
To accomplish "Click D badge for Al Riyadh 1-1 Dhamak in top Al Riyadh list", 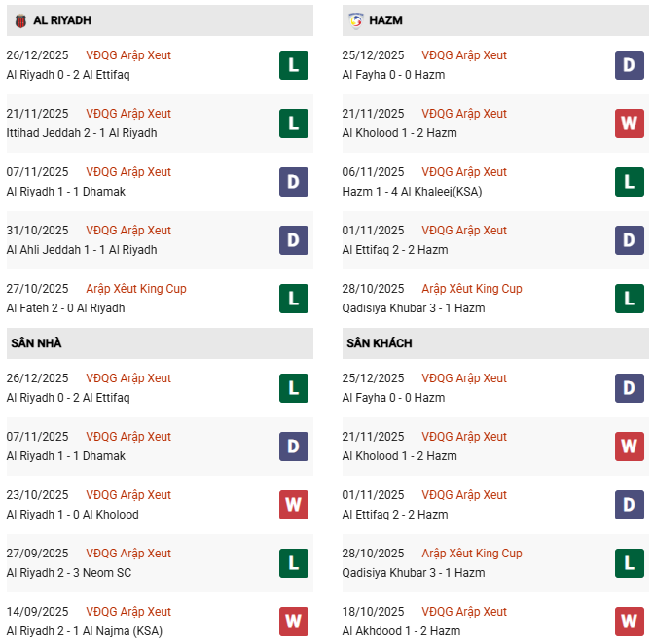I will [293, 182].
